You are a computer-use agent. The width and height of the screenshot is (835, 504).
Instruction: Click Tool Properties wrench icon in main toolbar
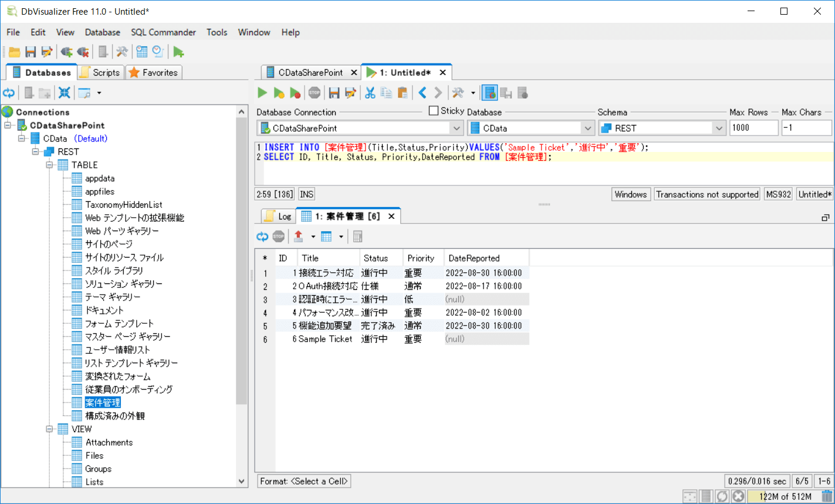[x=122, y=52]
